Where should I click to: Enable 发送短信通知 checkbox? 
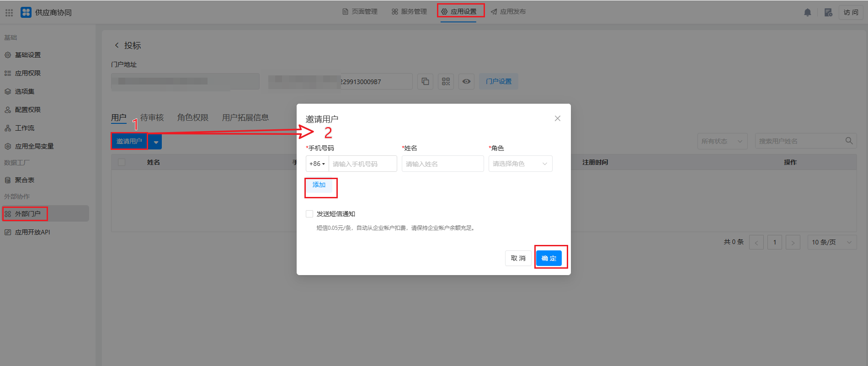[309, 214]
